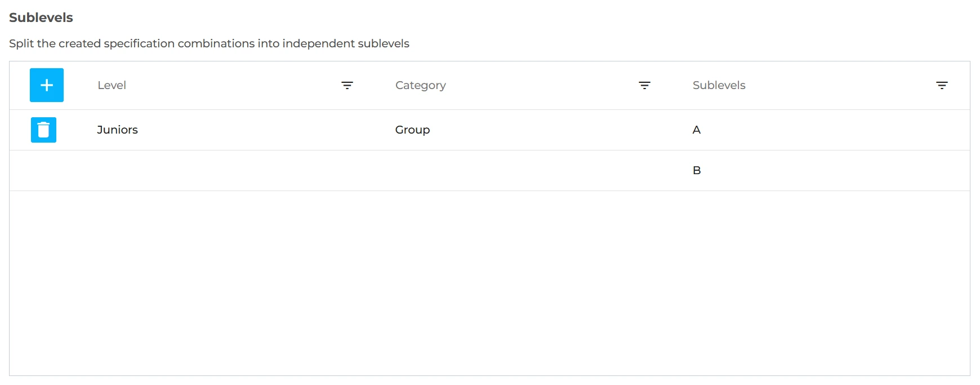Click the blue plus add sublevel button
980x385 pixels.
pos(47,85)
